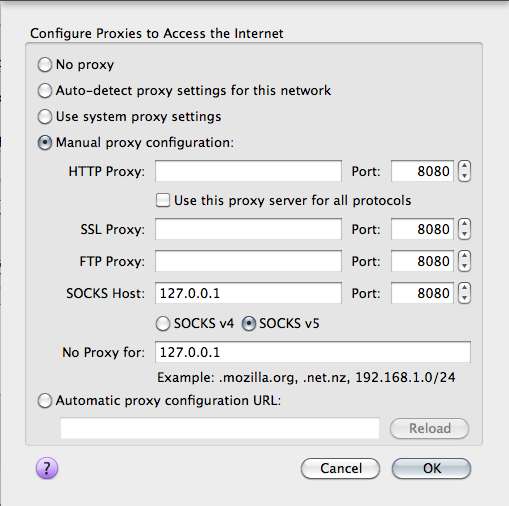The width and height of the screenshot is (509, 506).
Task: Click the Cancel button
Action: (340, 468)
